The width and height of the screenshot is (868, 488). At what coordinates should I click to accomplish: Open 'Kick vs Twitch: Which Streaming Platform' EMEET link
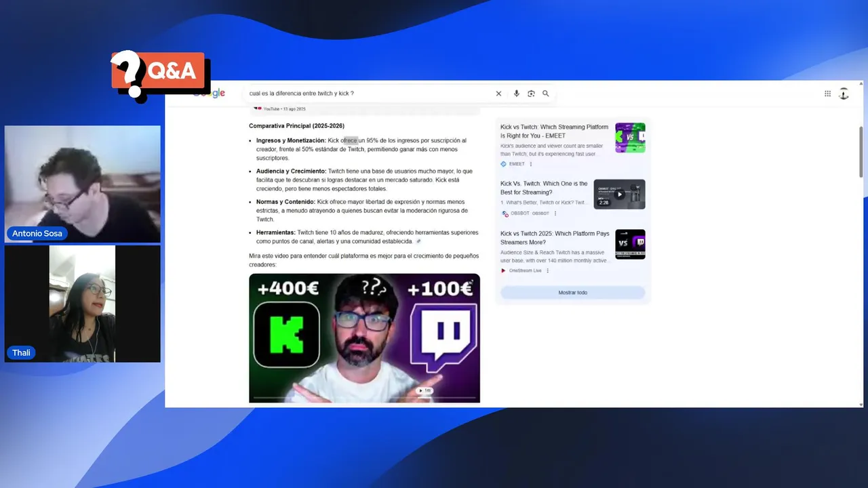tap(554, 131)
